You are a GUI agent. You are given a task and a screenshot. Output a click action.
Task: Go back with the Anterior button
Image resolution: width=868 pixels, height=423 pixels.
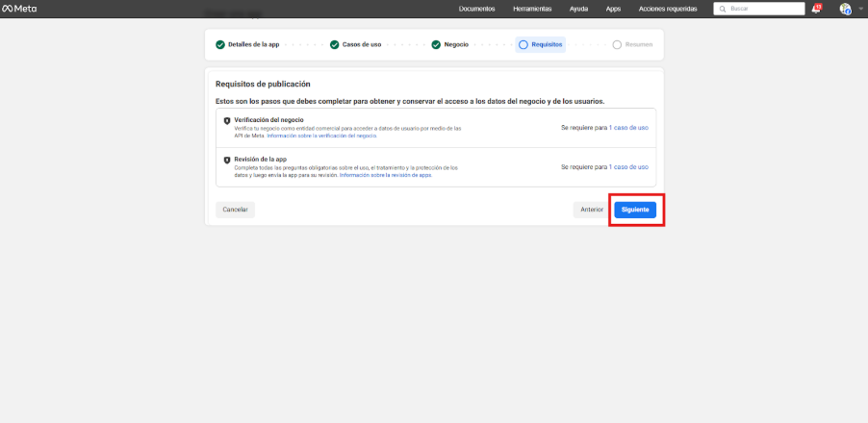point(592,209)
